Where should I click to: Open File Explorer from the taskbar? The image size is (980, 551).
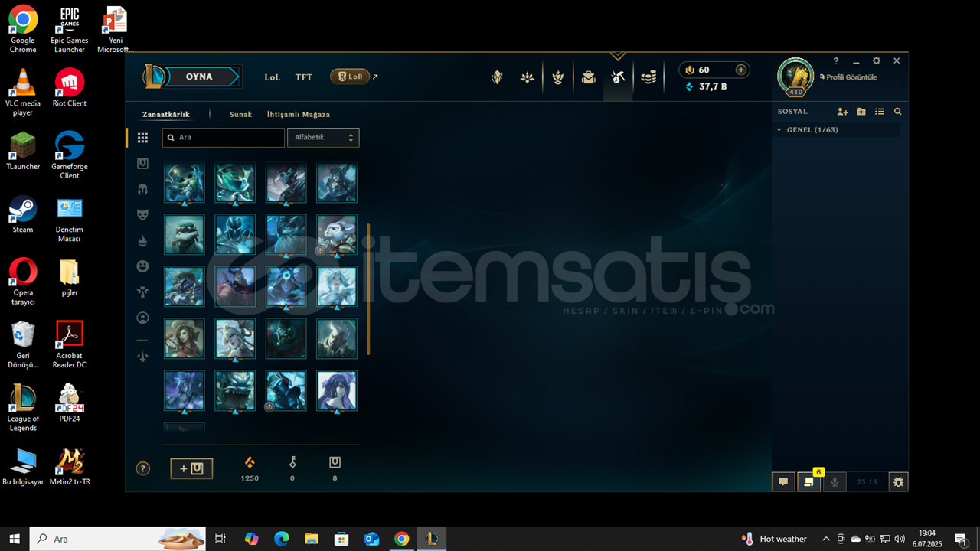point(312,539)
